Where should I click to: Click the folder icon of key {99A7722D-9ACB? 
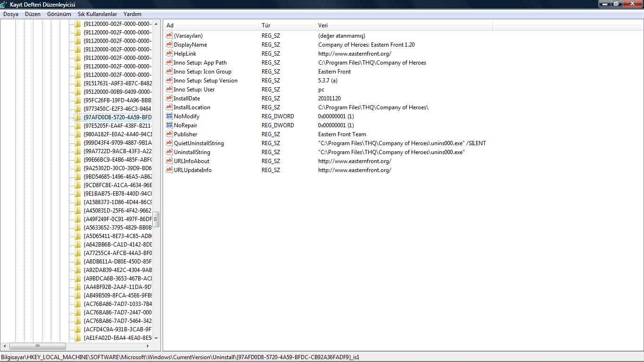(78, 151)
